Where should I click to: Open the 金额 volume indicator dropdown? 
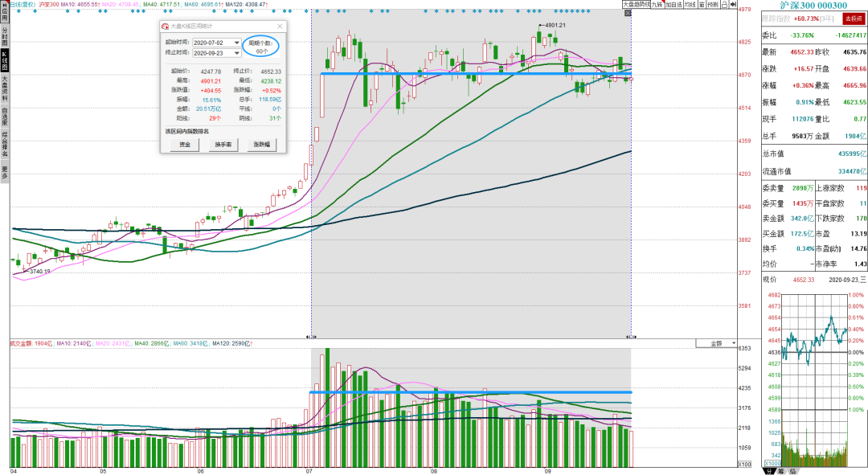(x=716, y=344)
